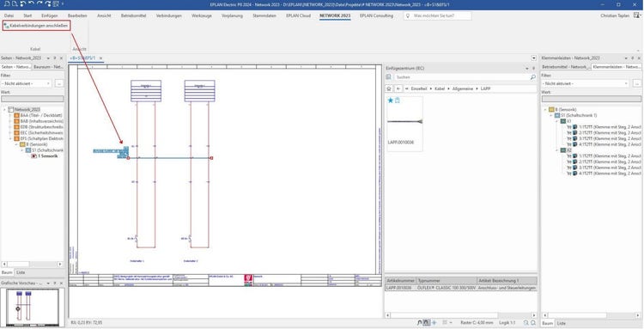644x329 pixels.
Task: Collapse S1 (Schaltschrank 1) in Klemmenleisten tree
Action: click(x=551, y=116)
